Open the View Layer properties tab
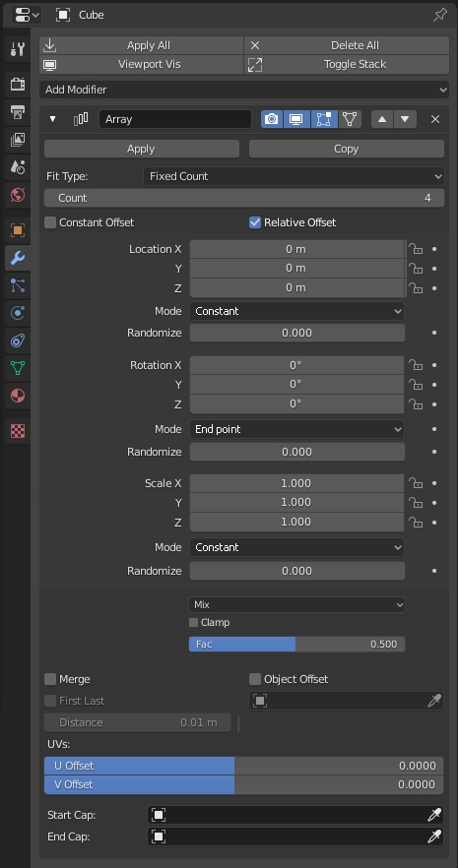The image size is (458, 868). point(17,140)
